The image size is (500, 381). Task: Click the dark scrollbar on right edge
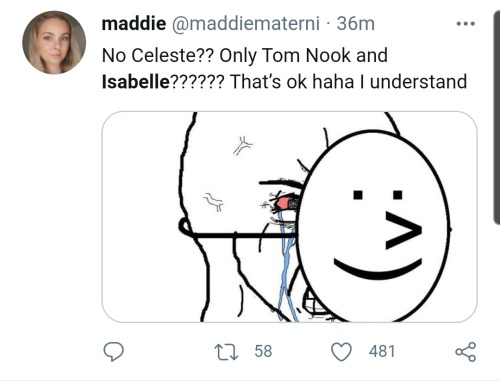click(x=496, y=117)
